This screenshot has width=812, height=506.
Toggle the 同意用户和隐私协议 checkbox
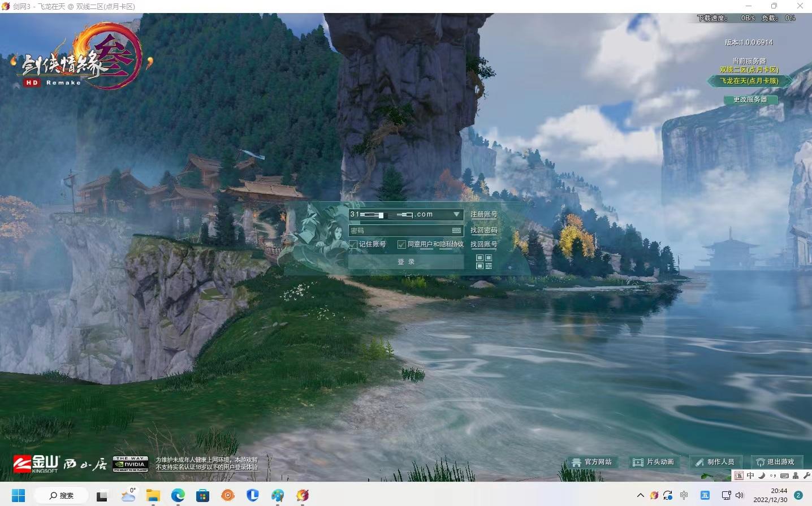pos(401,244)
